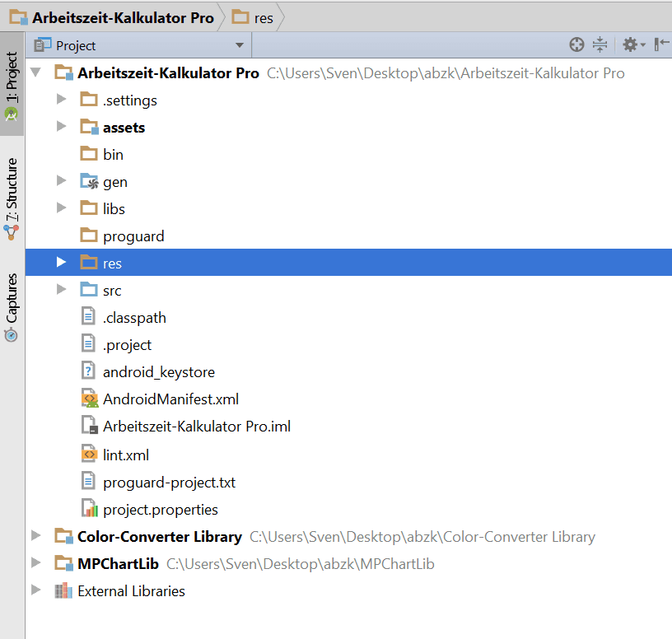The height and width of the screenshot is (639, 672).
Task: Expand the Color-Converter Library module
Action: pos(36,535)
